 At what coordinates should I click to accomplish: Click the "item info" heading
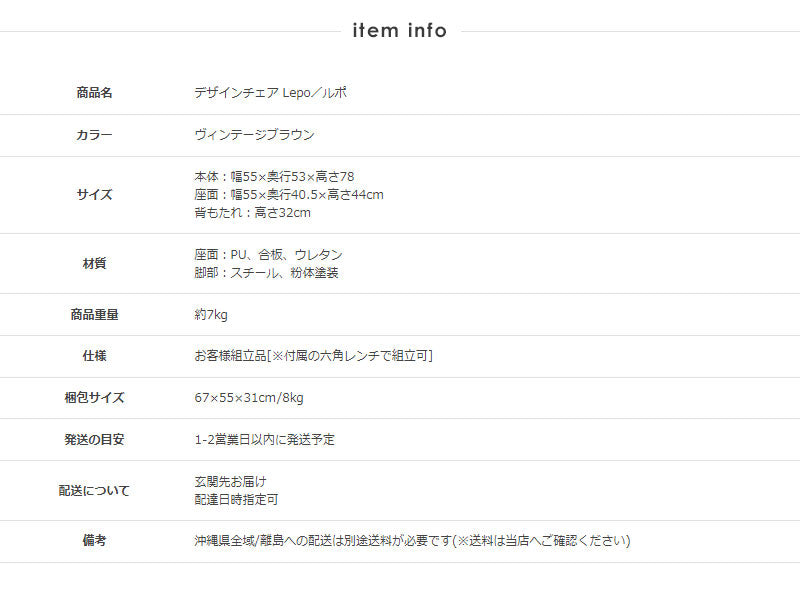pos(400,31)
